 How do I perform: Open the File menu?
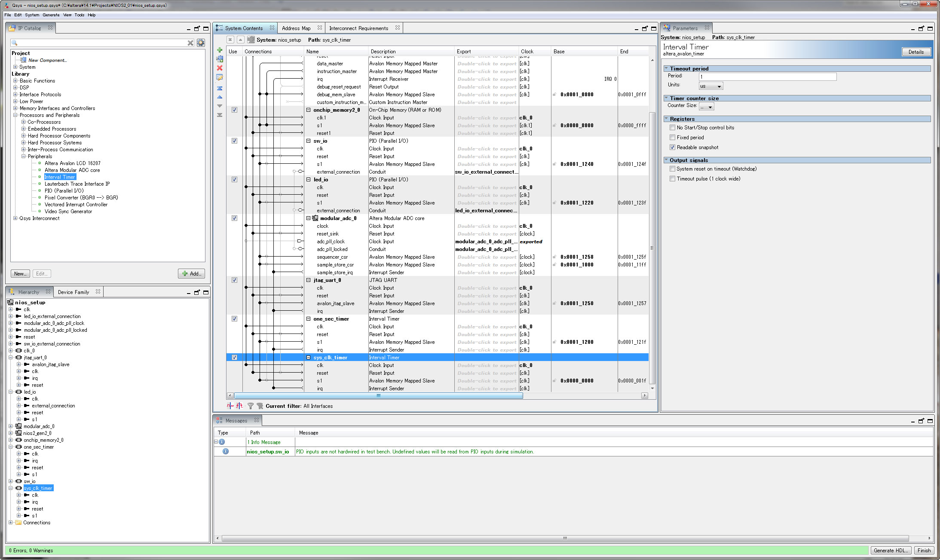tap(8, 15)
